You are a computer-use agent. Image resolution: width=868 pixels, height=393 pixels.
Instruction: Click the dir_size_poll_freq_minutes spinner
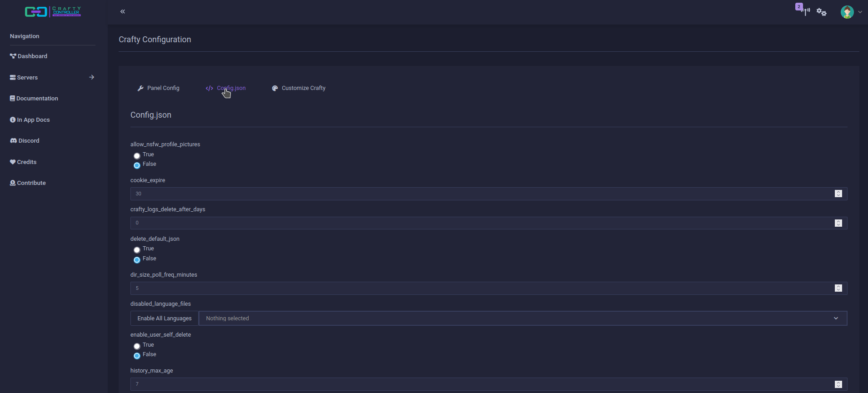(x=838, y=288)
